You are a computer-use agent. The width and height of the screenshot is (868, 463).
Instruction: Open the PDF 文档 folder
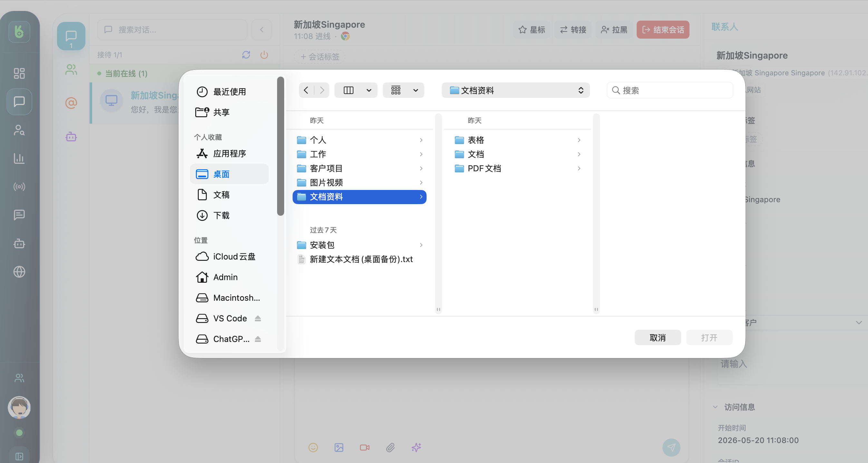point(517,168)
